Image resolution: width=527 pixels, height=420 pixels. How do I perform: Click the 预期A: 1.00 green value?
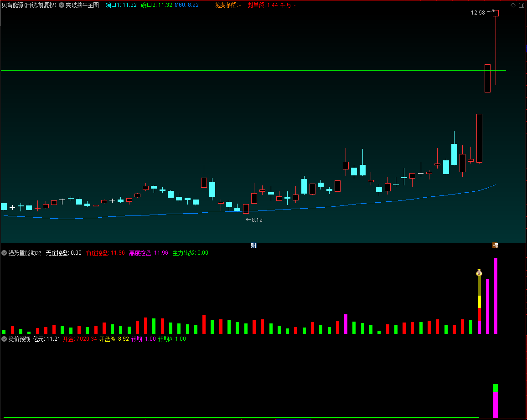point(172,339)
